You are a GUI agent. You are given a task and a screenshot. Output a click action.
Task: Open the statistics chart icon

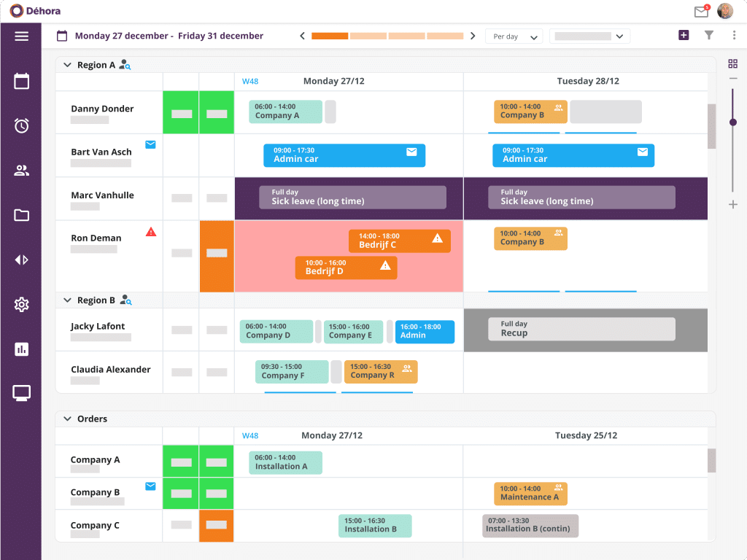(x=21, y=349)
